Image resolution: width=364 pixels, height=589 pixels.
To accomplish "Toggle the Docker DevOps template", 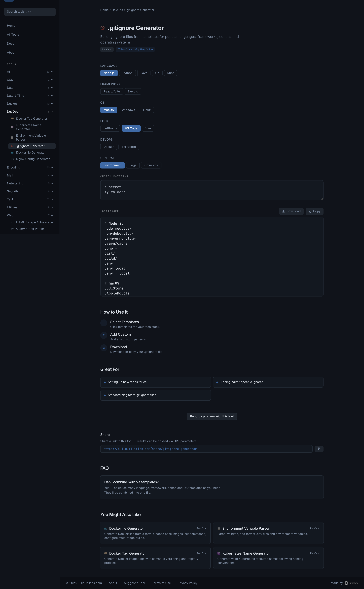I will click(108, 147).
